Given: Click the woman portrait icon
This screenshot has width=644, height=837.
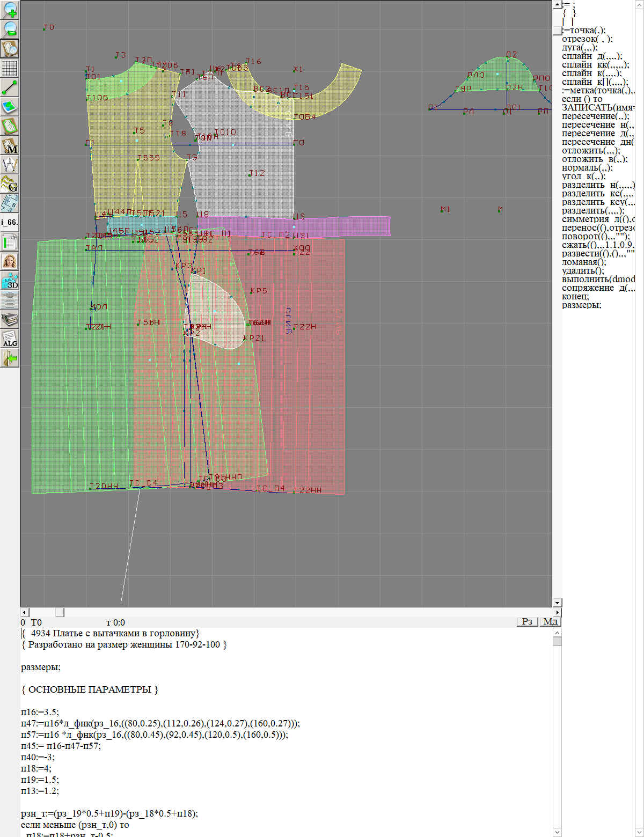Looking at the screenshot, I should click(10, 261).
